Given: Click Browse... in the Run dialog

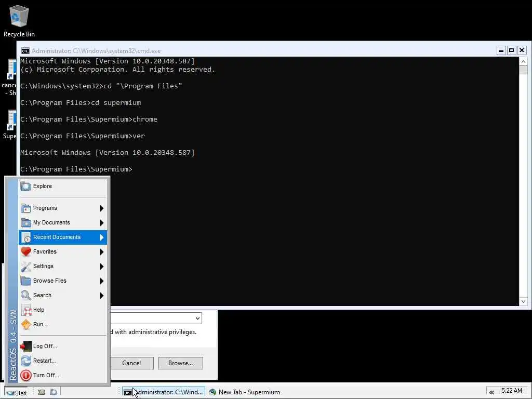Looking at the screenshot, I should pos(180,363).
